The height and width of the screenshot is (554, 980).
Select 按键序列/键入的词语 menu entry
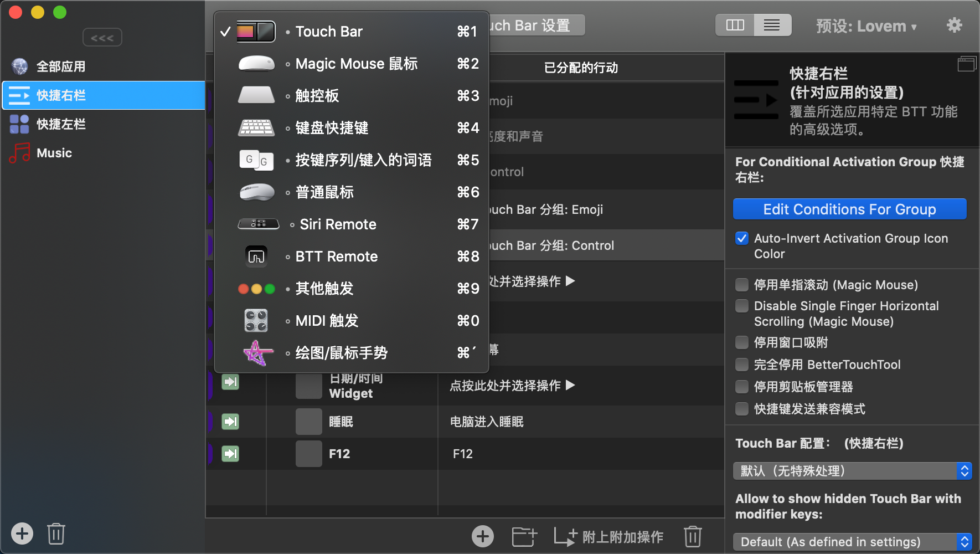coord(351,160)
